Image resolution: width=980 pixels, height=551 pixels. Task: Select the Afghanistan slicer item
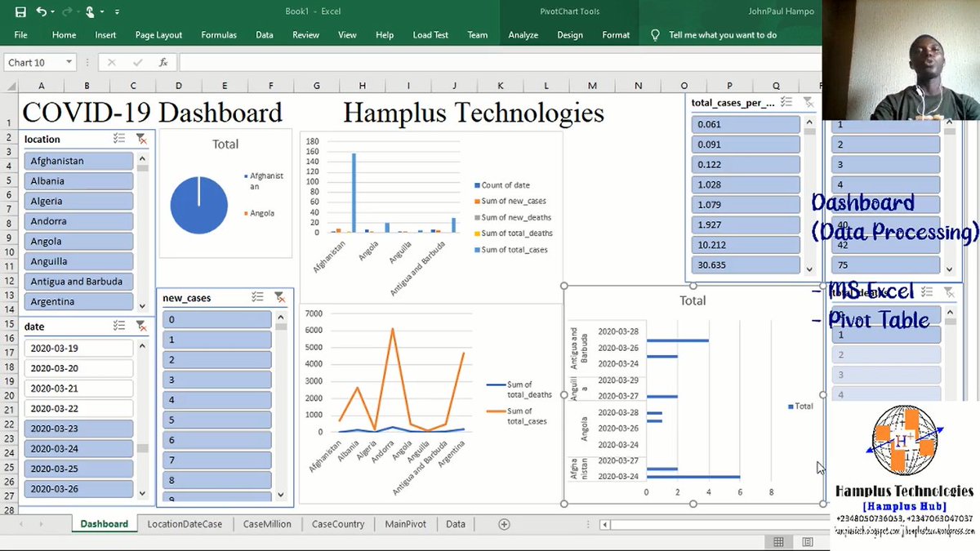coord(78,161)
